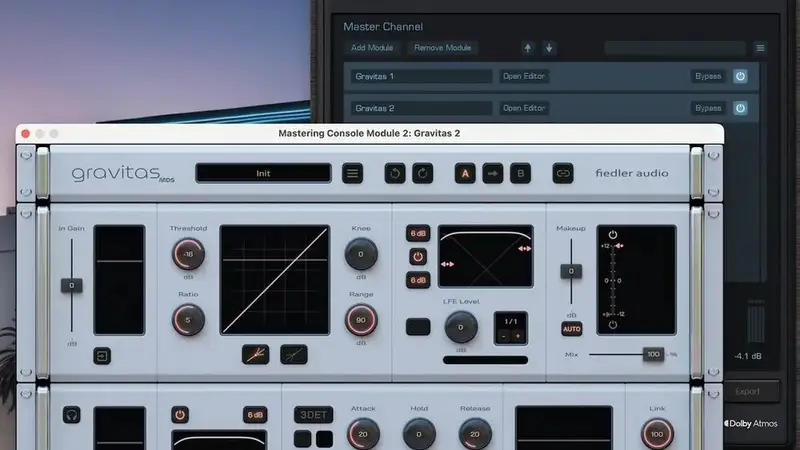Click Add Module in Master Channel window
This screenshot has height=450, width=800.
click(x=372, y=47)
